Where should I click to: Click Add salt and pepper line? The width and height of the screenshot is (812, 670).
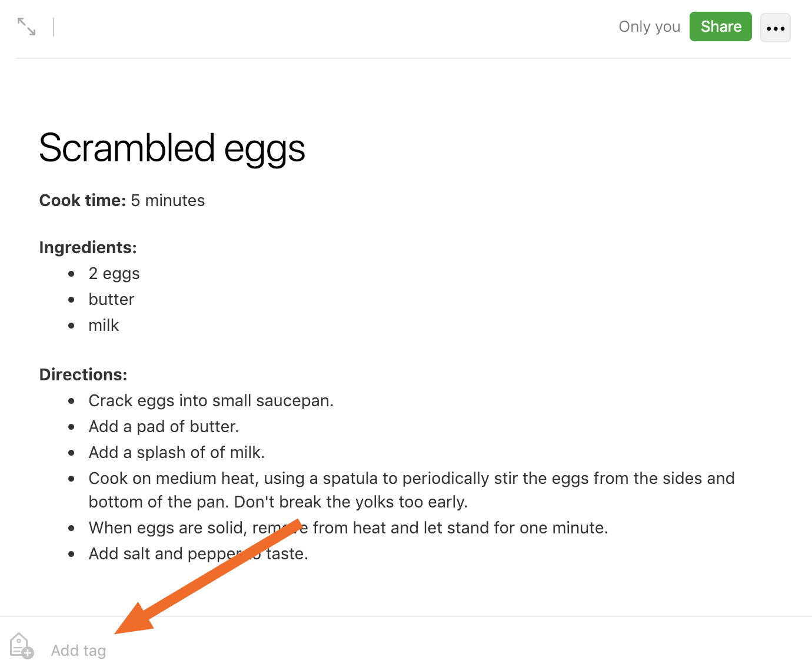point(198,553)
